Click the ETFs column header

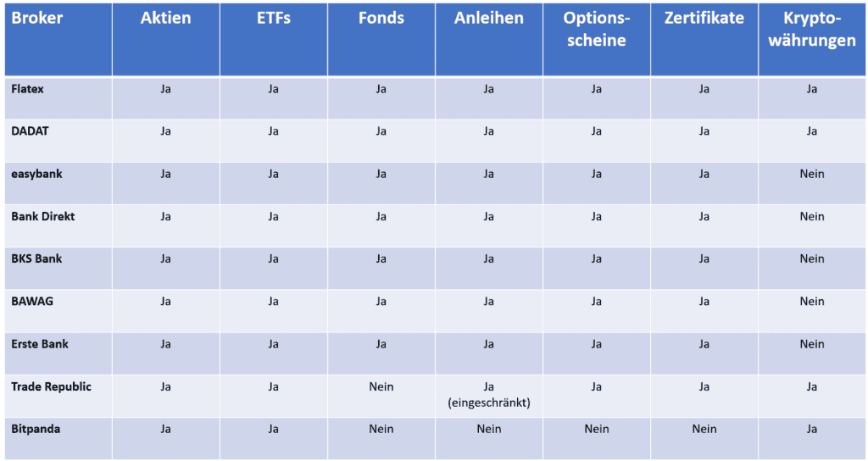point(273,18)
